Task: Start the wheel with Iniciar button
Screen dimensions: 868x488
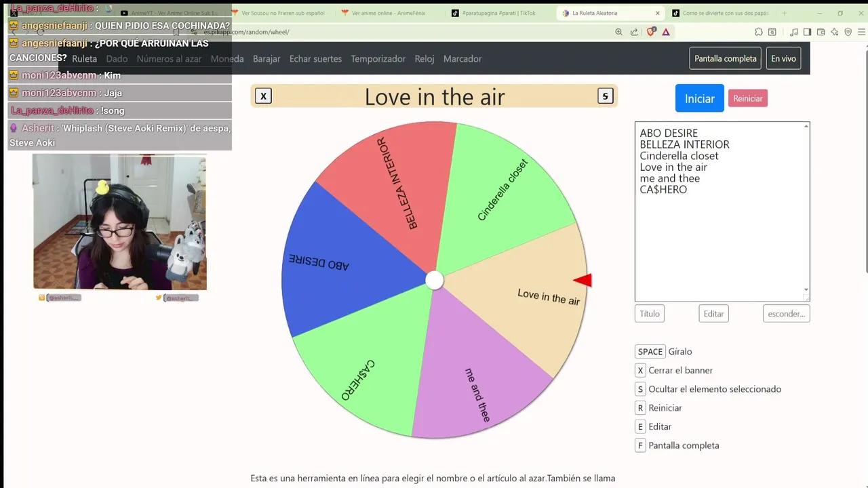Action: pyautogui.click(x=700, y=98)
